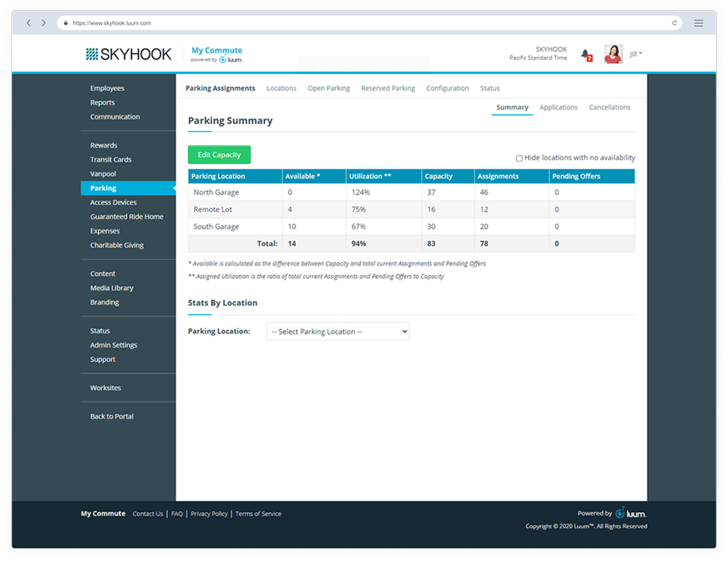Go to Admin Settings in the sidebar
Screen dimensions: 728x562
(x=113, y=345)
